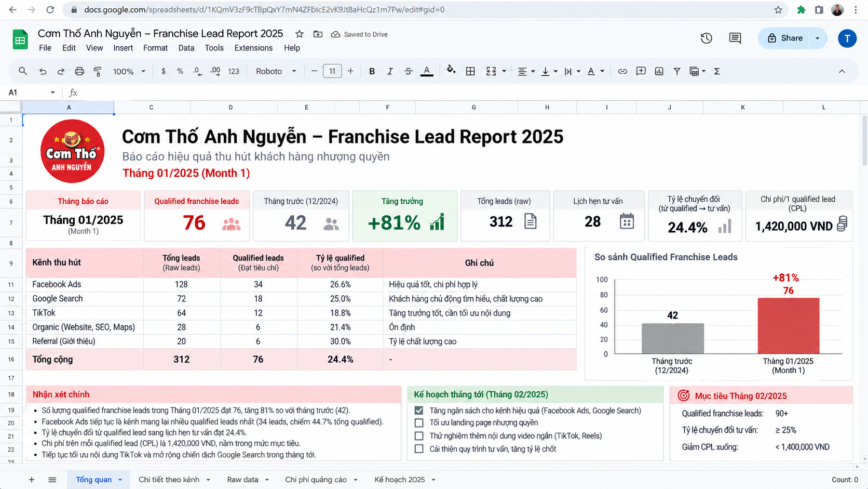Format as percent
The image size is (868, 489).
[180, 71]
